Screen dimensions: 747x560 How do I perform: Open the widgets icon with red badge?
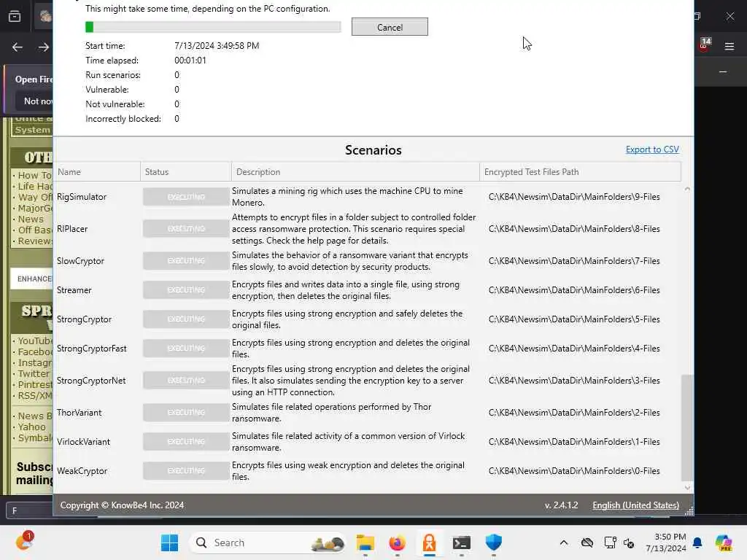24,542
